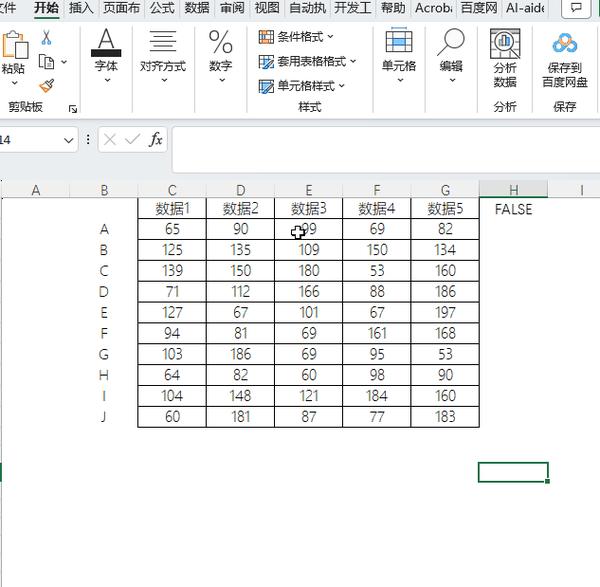Switch to the 审阅 Review tab
The image size is (600, 587).
tap(232, 8)
